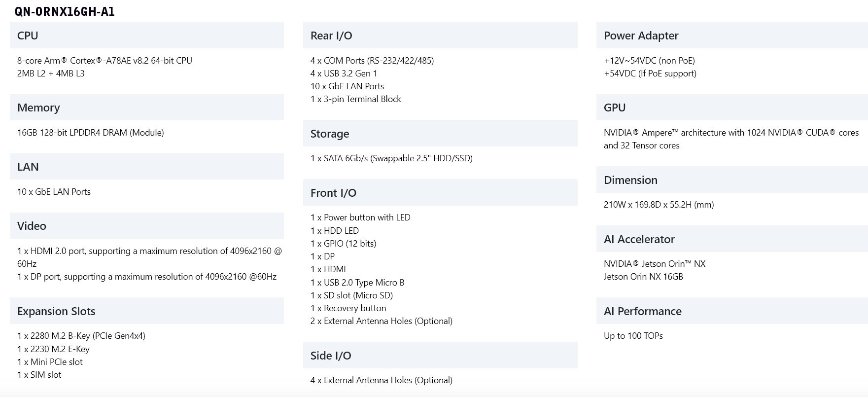Click the Jetson Orin NX 16GB text

[x=643, y=277]
